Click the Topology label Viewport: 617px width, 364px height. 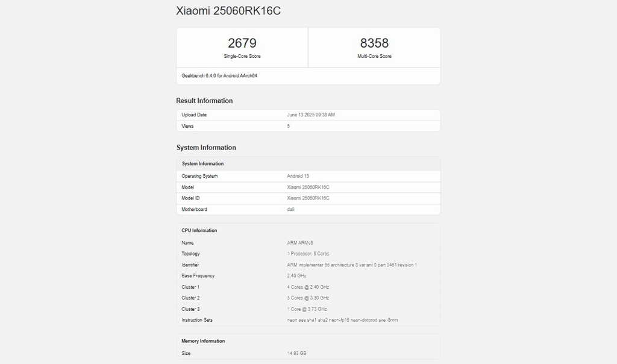point(190,254)
